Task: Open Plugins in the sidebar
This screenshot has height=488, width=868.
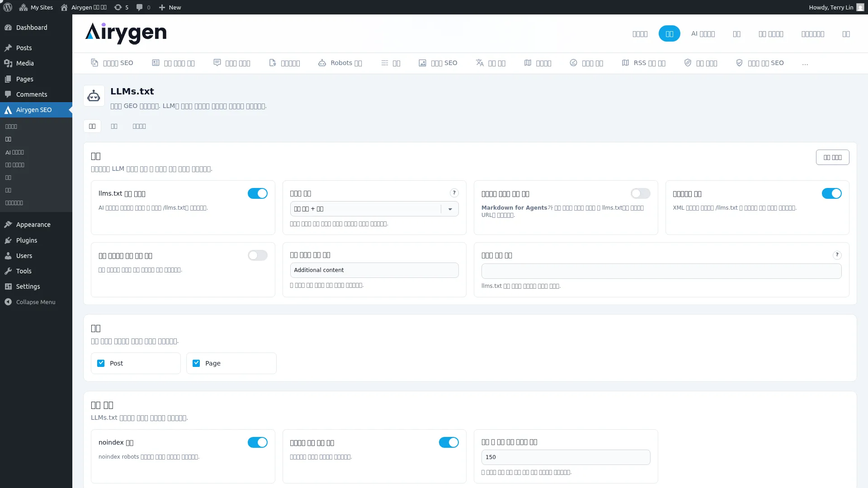Action: [36, 240]
